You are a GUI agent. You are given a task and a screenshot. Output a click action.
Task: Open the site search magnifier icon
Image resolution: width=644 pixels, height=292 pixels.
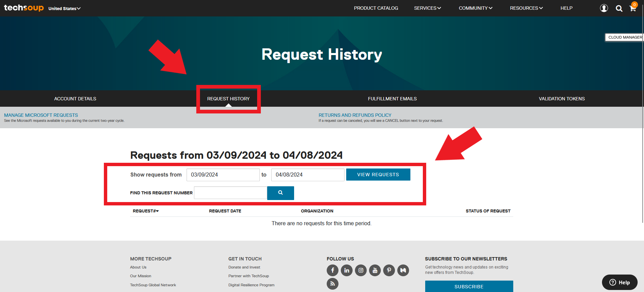tap(619, 8)
